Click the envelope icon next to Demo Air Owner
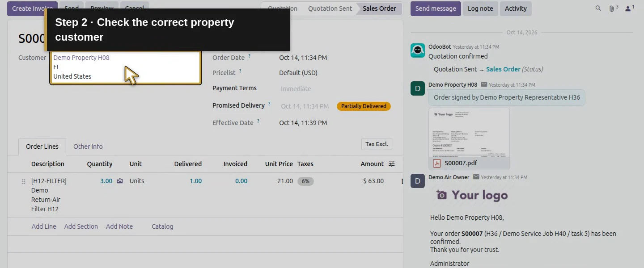This screenshot has width=644, height=268. click(476, 177)
